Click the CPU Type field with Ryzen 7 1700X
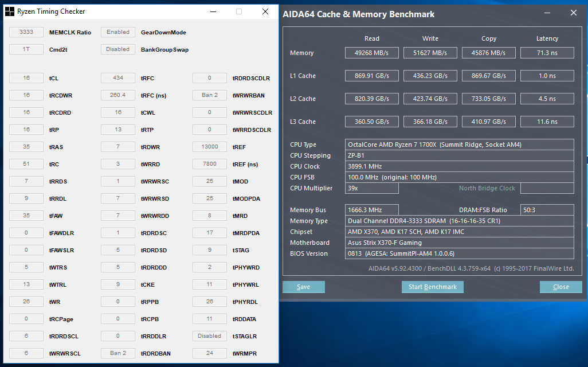Screen dimensions: 588x367 click(x=460, y=145)
